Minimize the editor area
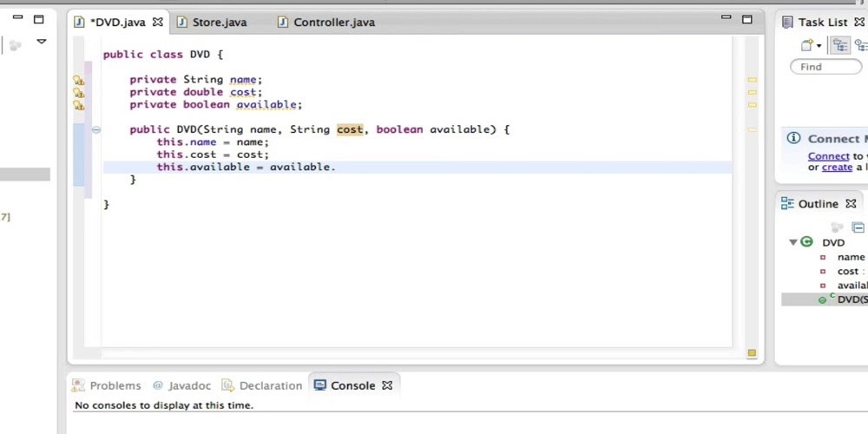The height and width of the screenshot is (434, 868). coord(726,18)
